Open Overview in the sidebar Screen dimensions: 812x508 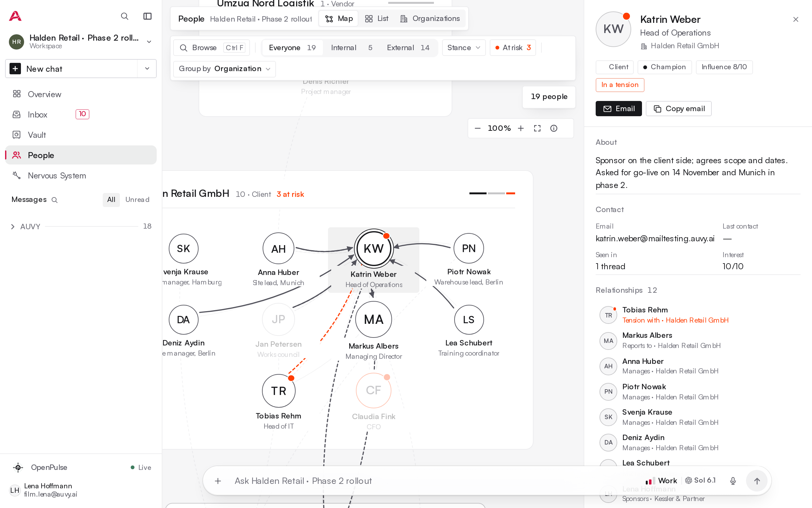tap(81, 94)
